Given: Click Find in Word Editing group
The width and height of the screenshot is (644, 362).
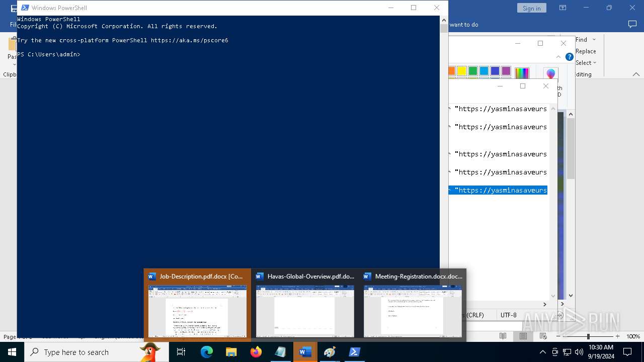Looking at the screenshot, I should coord(581,39).
